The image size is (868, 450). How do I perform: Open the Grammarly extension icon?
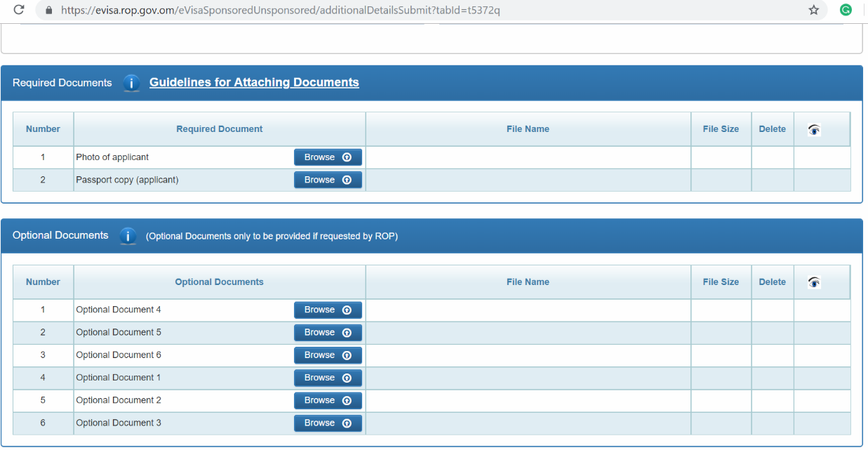(x=846, y=10)
